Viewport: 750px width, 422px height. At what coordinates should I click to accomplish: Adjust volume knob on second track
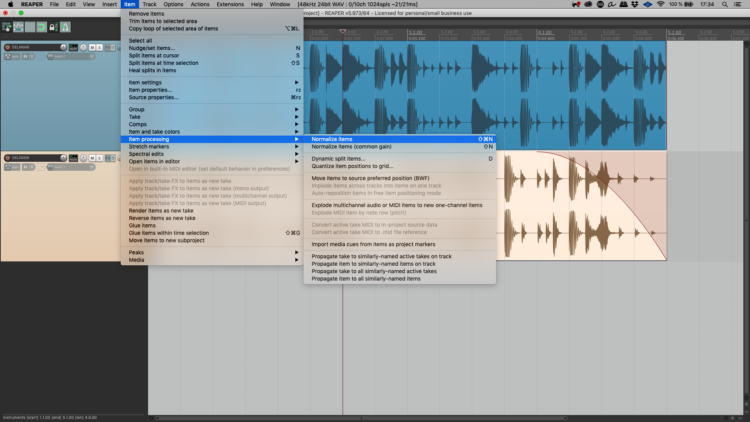(63, 158)
